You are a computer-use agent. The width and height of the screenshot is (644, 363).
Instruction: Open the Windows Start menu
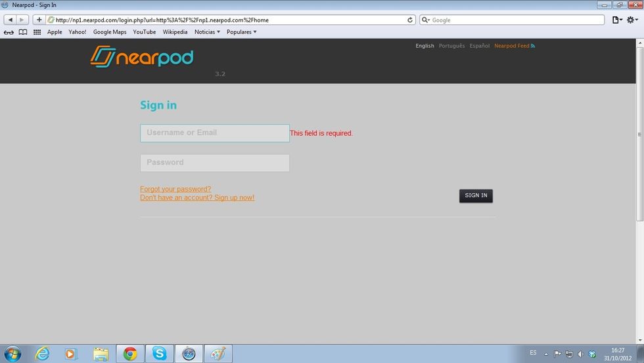12,354
